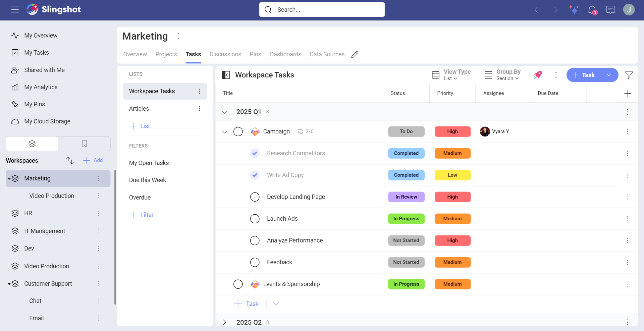Click the Search input field
The width and height of the screenshot is (644, 331).
(322, 10)
